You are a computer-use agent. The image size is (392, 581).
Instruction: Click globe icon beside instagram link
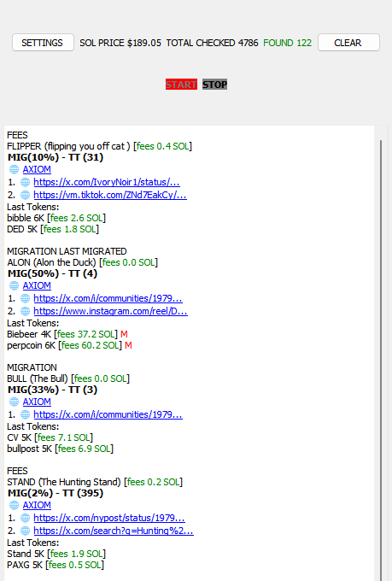pos(26,311)
